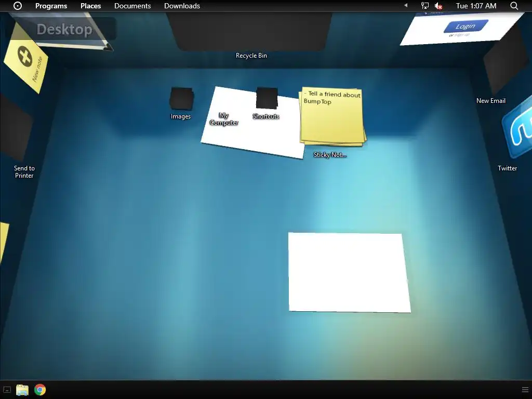Open the file manager in taskbar

[22, 390]
